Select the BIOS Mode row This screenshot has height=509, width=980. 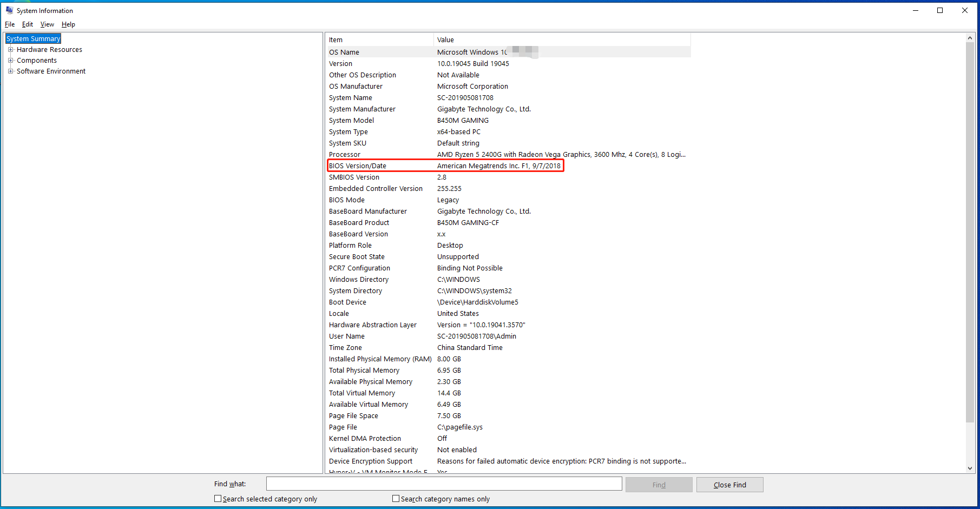pyautogui.click(x=508, y=200)
